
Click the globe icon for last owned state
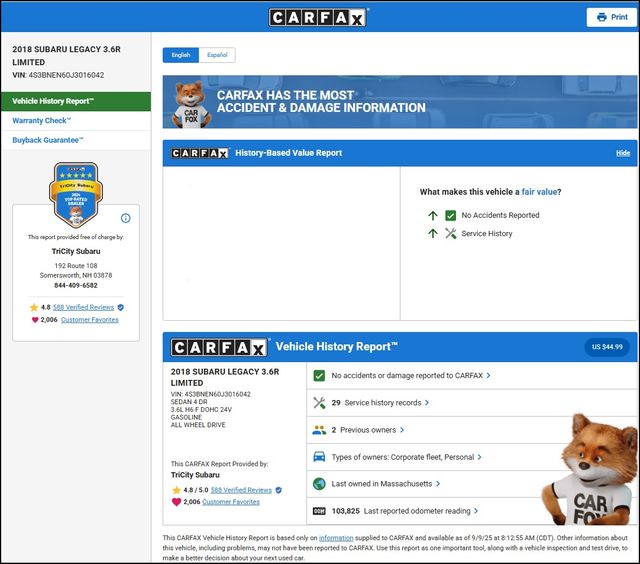click(x=319, y=484)
